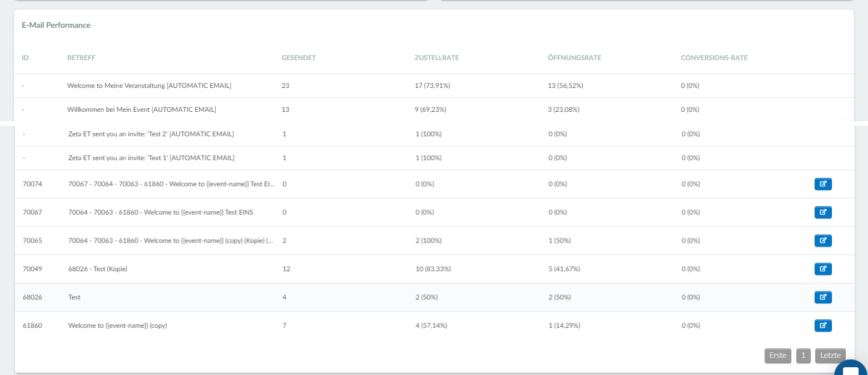Select the 'Test' subject of row 68026

click(75, 297)
